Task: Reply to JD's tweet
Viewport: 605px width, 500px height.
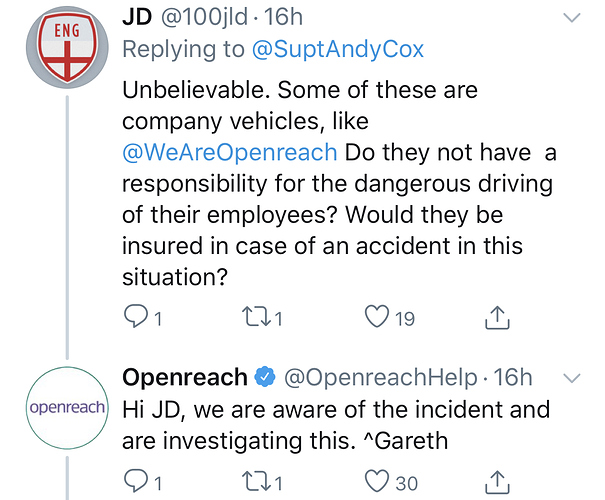Action: [134, 318]
